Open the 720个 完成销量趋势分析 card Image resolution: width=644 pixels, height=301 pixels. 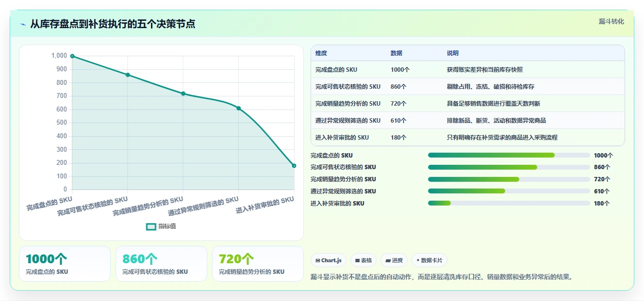point(258,264)
